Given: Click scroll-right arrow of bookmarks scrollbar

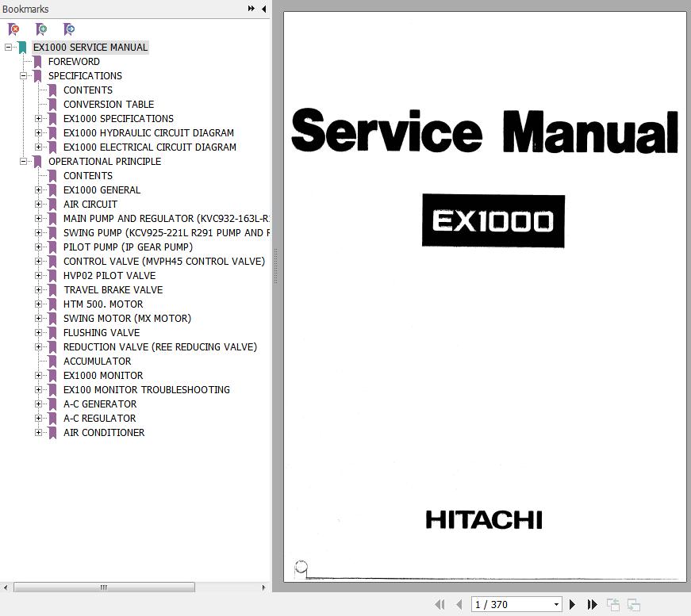Looking at the screenshot, I should (x=263, y=587).
